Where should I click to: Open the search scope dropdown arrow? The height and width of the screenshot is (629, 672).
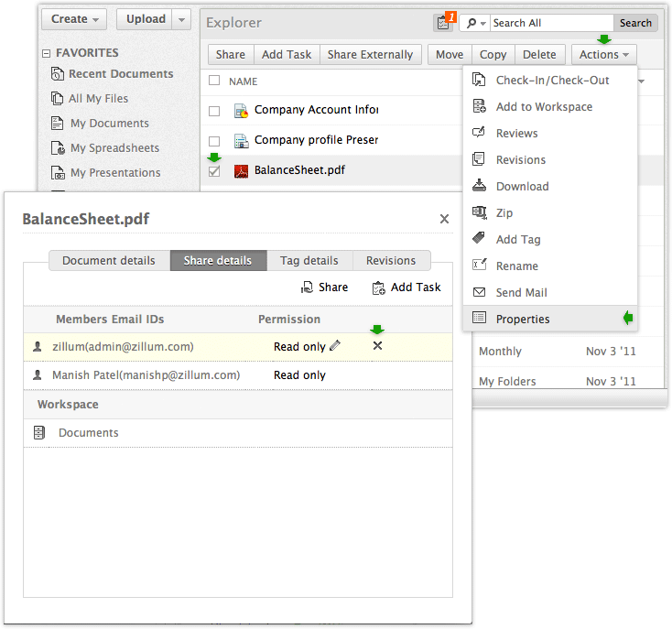(483, 23)
